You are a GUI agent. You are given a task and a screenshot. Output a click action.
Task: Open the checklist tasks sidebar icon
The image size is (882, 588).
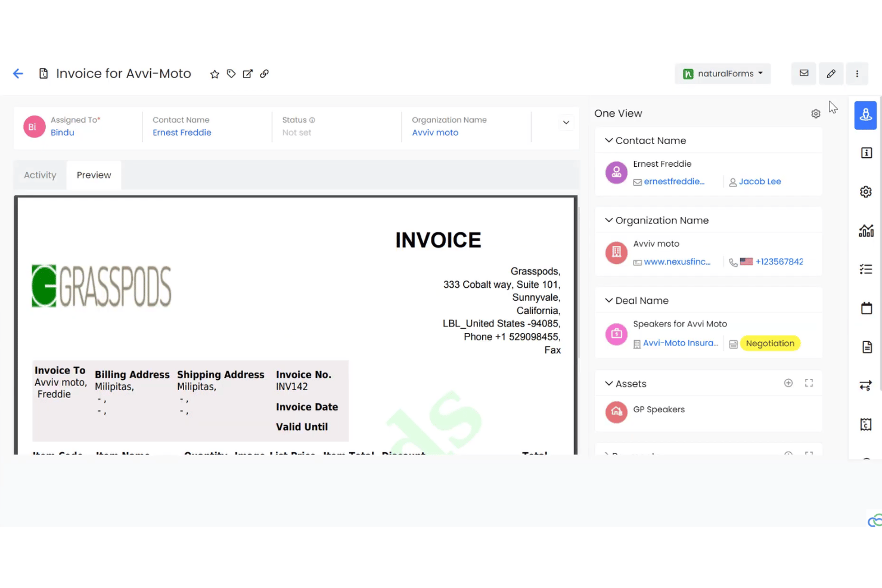click(866, 269)
